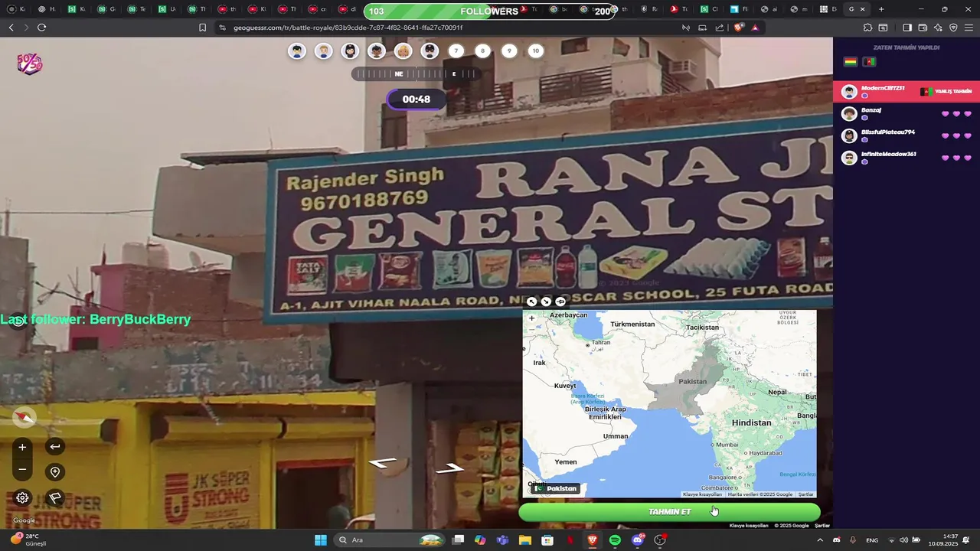This screenshot has height=551, width=980.
Task: Open map Klavye kısayolları link
Action: tap(702, 494)
